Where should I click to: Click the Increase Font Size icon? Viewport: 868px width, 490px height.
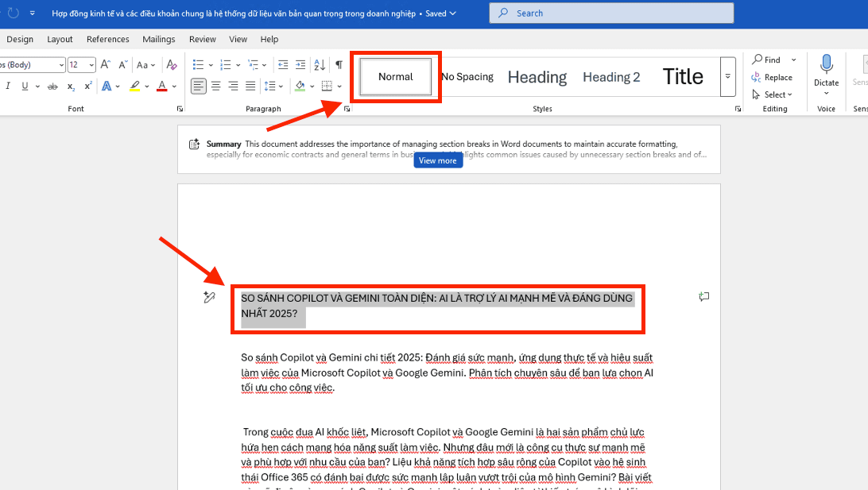(x=105, y=65)
